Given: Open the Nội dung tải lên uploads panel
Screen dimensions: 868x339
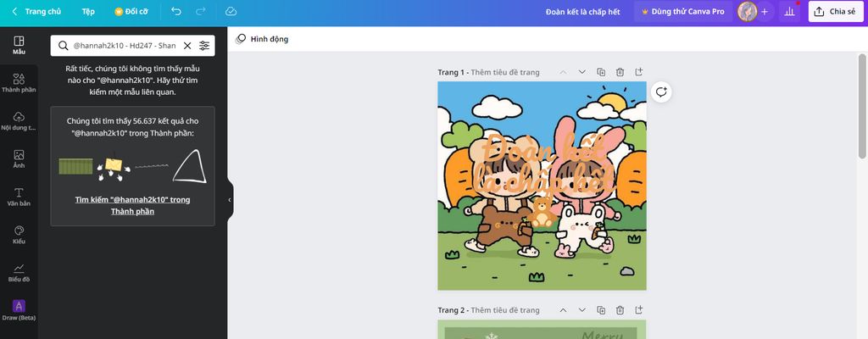Looking at the screenshot, I should [x=19, y=120].
